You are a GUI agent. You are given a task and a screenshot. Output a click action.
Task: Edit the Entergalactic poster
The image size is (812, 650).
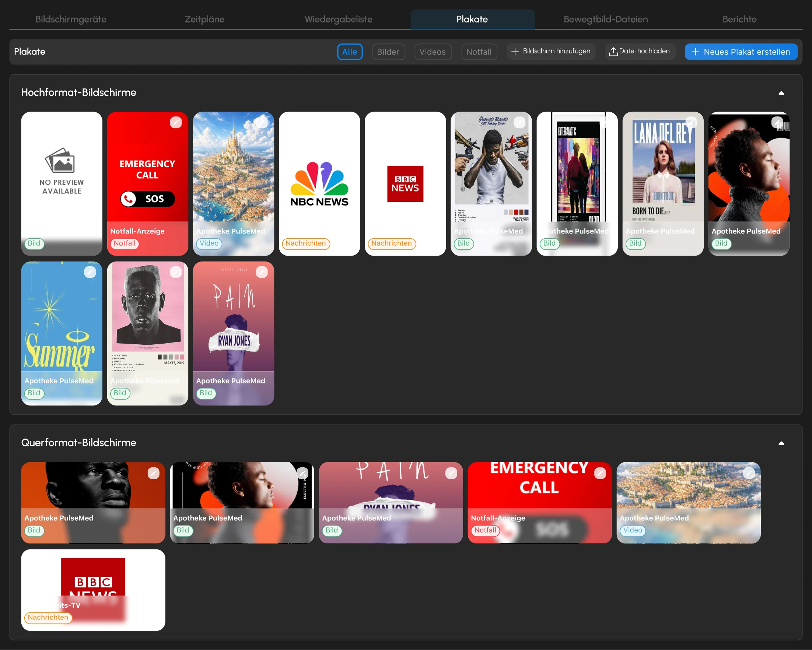(605, 122)
